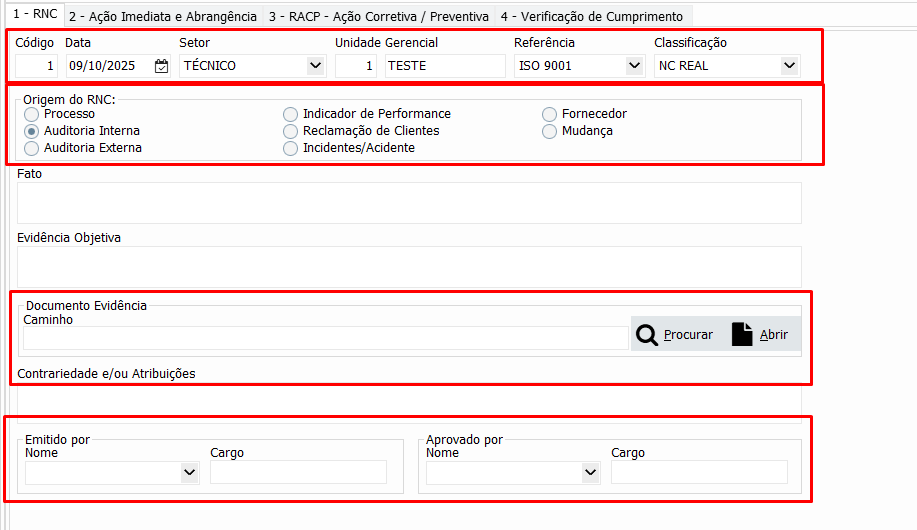Select Indicador de Performance option
The width and height of the screenshot is (917, 530).
[x=291, y=114]
